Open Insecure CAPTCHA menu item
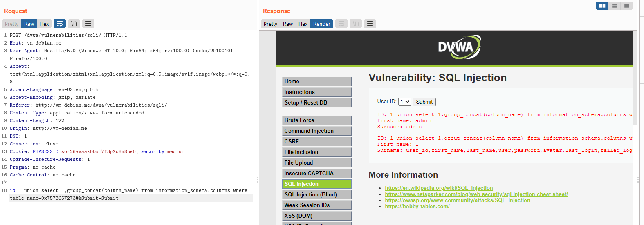 pos(317,173)
